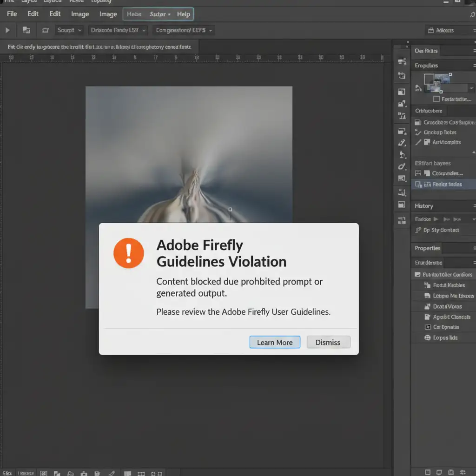Open the File menu
This screenshot has width=476, height=476.
pos(12,14)
